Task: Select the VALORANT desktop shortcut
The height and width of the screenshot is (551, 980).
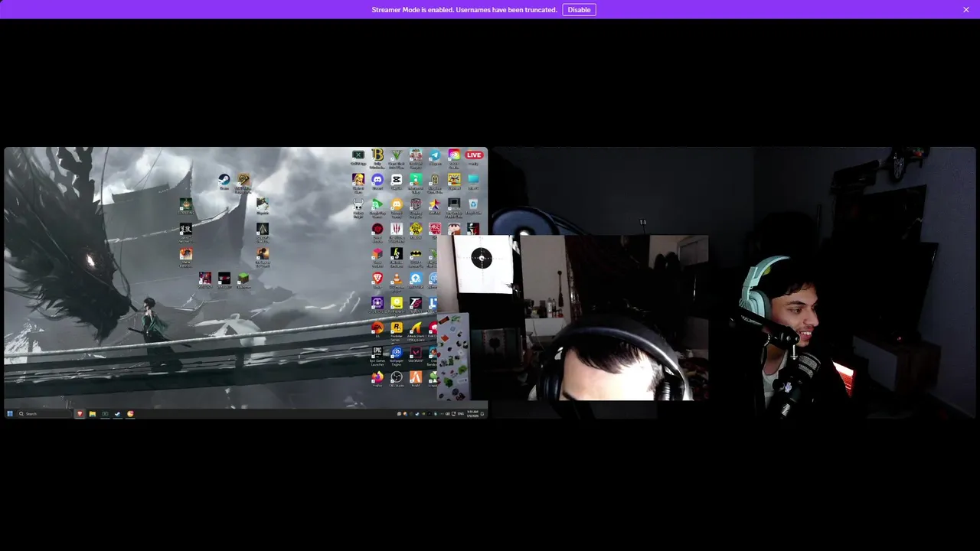Action: (x=416, y=352)
